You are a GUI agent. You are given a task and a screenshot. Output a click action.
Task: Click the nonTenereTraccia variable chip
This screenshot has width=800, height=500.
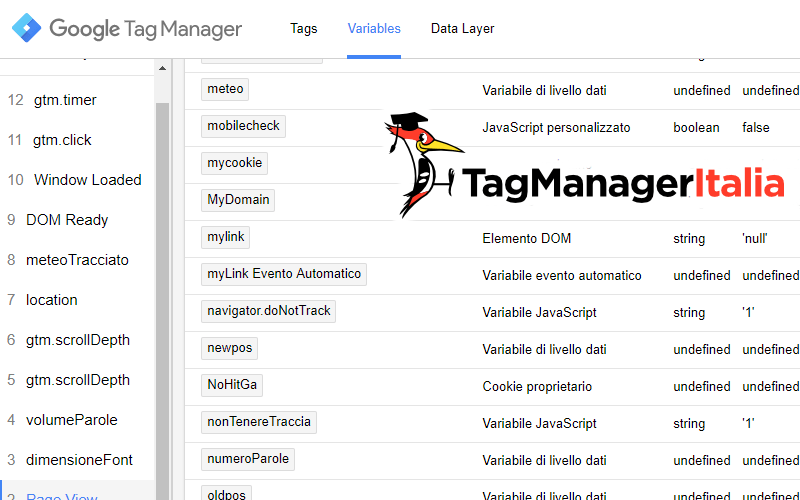coord(259,422)
